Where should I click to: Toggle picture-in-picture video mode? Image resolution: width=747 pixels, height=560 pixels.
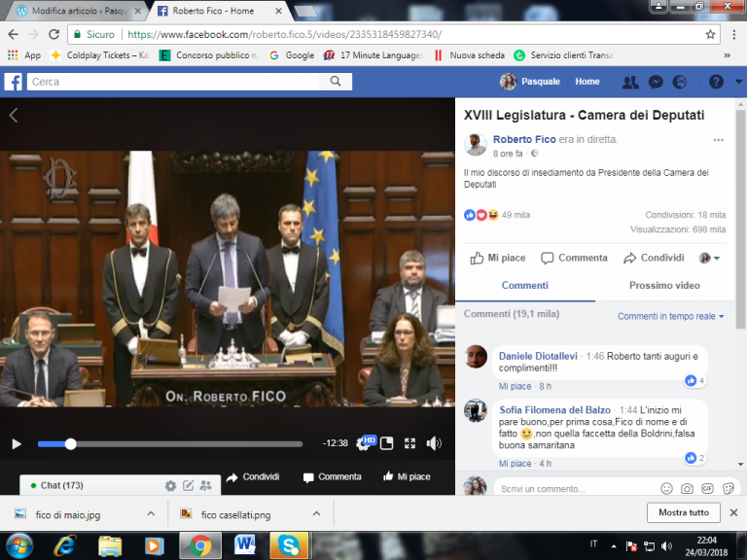[386, 443]
